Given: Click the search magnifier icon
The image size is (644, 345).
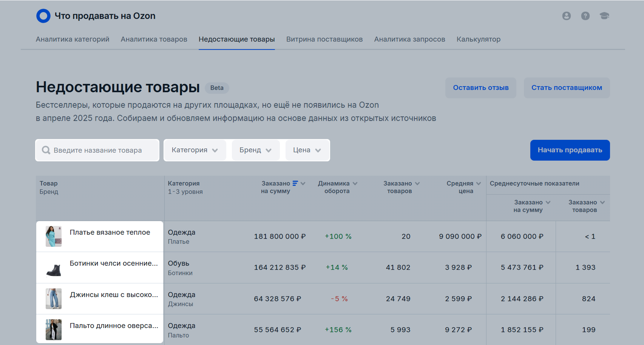Looking at the screenshot, I should (x=46, y=150).
